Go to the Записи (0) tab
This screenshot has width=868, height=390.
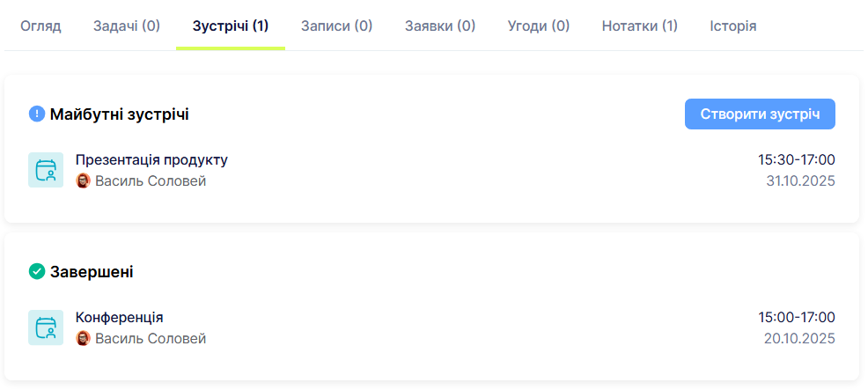pos(336,26)
